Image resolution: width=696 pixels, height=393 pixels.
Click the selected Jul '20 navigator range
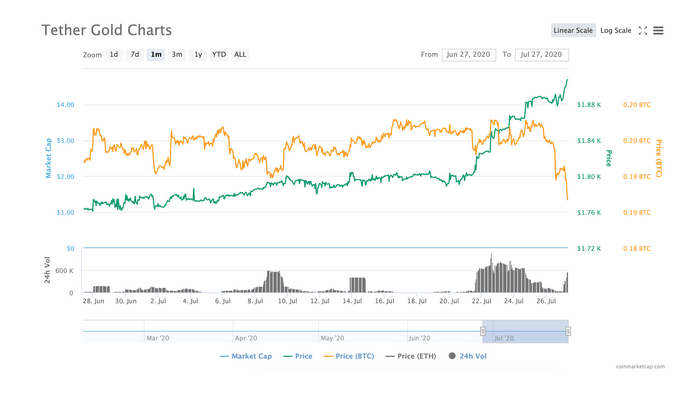pyautogui.click(x=526, y=331)
